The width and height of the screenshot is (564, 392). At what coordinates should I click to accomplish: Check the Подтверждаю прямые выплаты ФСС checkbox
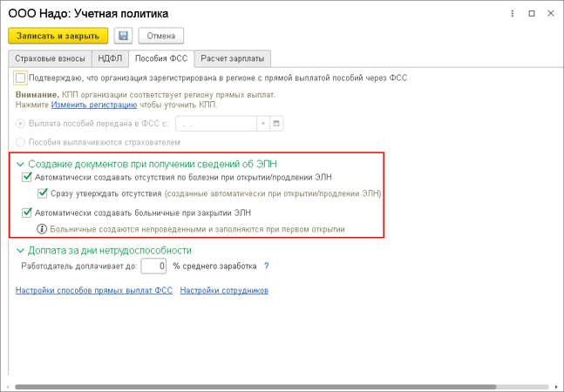click(20, 78)
